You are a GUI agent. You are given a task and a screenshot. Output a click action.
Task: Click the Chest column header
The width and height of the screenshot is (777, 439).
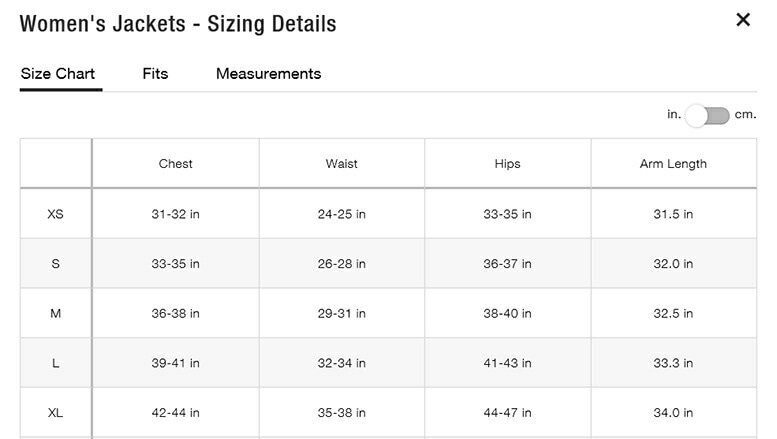pos(175,164)
